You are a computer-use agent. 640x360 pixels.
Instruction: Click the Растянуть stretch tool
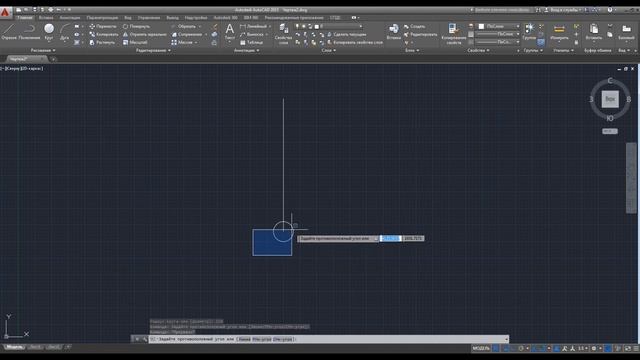(x=102, y=42)
